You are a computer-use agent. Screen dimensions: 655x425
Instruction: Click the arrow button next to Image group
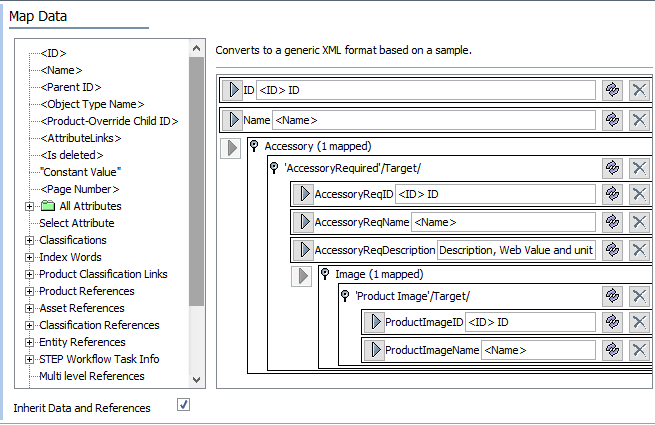pyautogui.click(x=303, y=275)
